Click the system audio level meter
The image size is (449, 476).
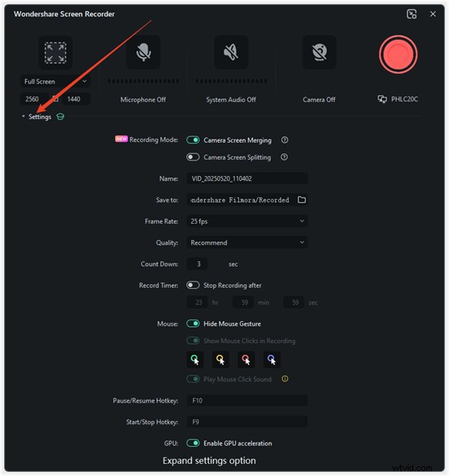coord(231,81)
